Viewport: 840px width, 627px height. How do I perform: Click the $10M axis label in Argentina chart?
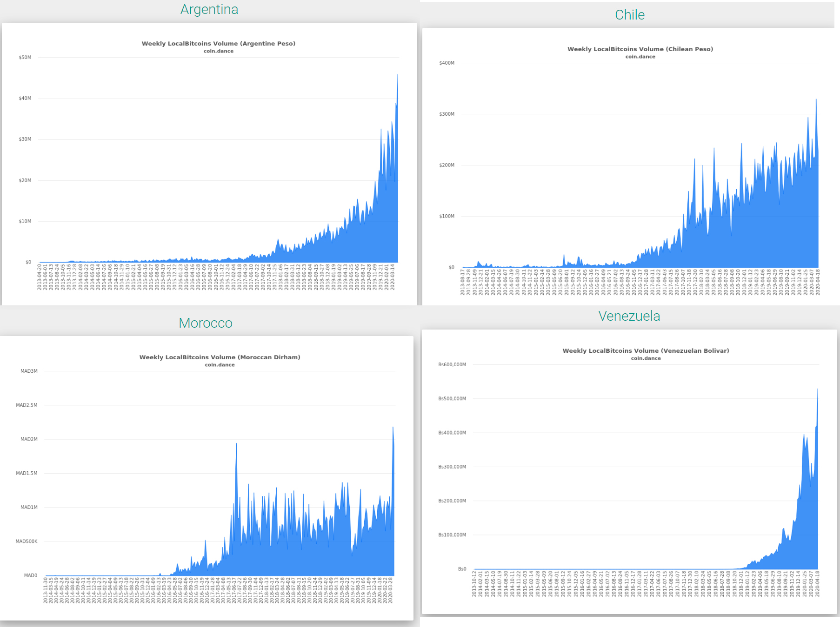tap(25, 221)
